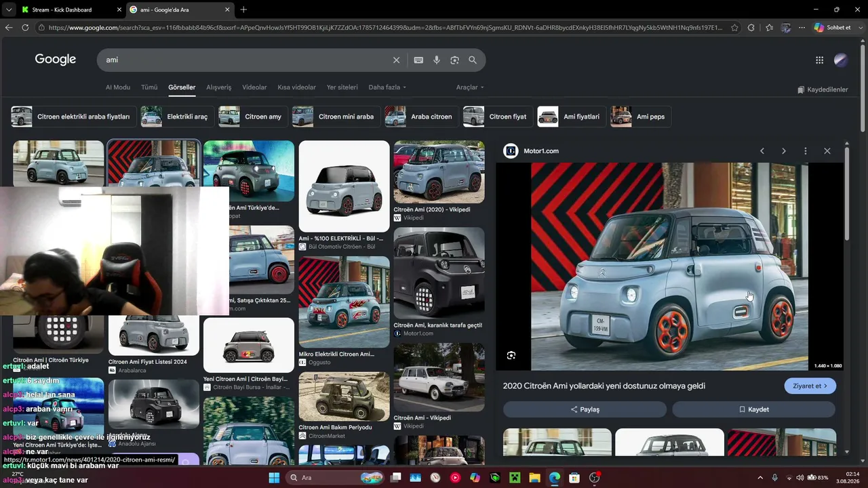The height and width of the screenshot is (488, 868).
Task: Search inside the image with Lens button
Action: pos(511,355)
